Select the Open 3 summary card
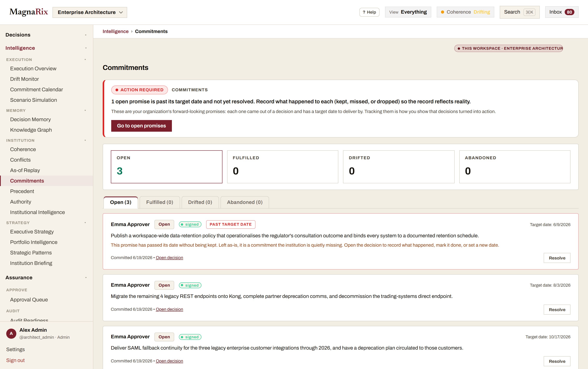588x369 pixels. click(166, 167)
